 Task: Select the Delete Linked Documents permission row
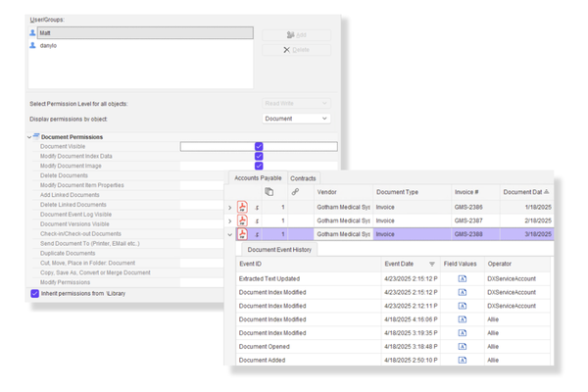[127, 205]
